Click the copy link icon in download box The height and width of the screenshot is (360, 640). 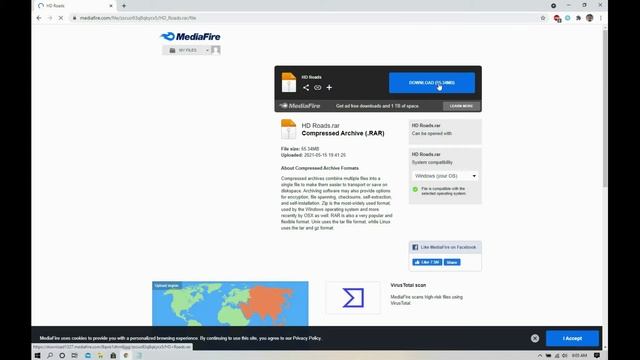click(318, 87)
